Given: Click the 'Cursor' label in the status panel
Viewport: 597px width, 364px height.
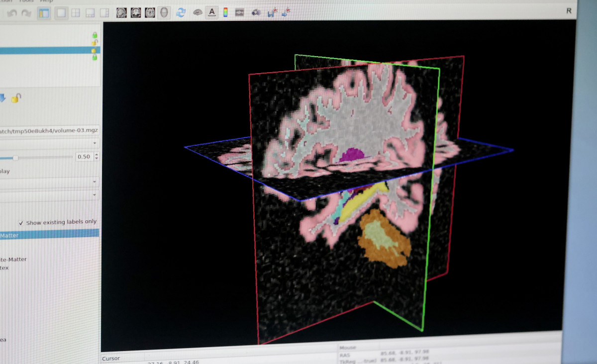Looking at the screenshot, I should [x=110, y=358].
